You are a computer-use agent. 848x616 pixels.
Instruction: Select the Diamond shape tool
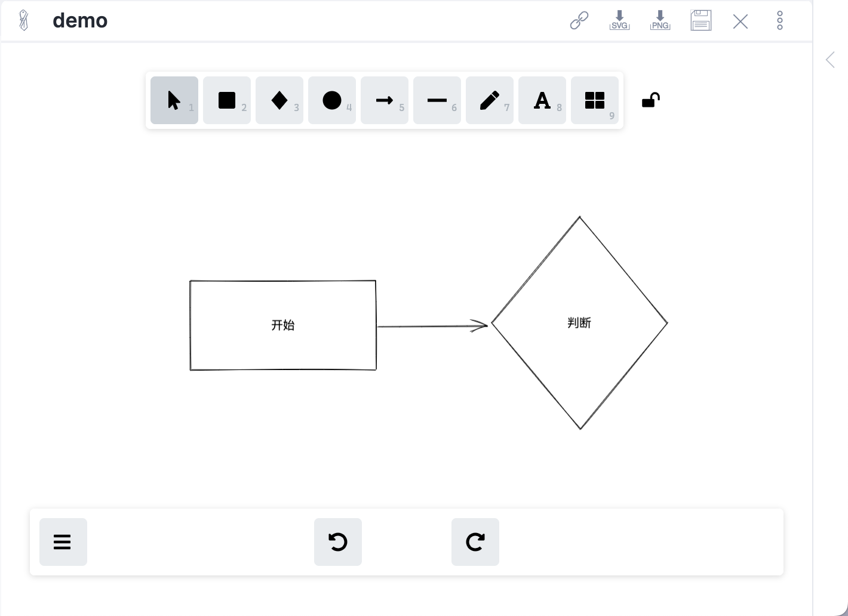279,100
